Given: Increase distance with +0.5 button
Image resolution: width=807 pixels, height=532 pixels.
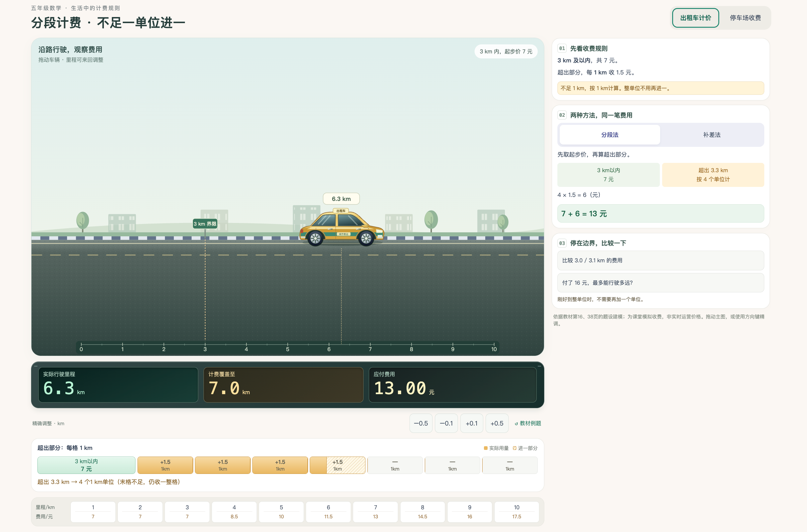Looking at the screenshot, I should tap(497, 423).
